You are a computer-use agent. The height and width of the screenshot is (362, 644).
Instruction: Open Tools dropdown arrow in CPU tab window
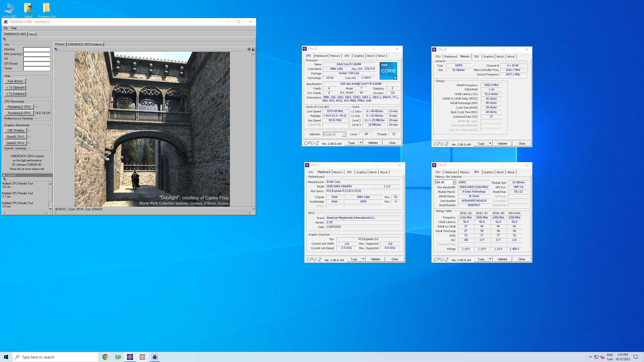360,143
